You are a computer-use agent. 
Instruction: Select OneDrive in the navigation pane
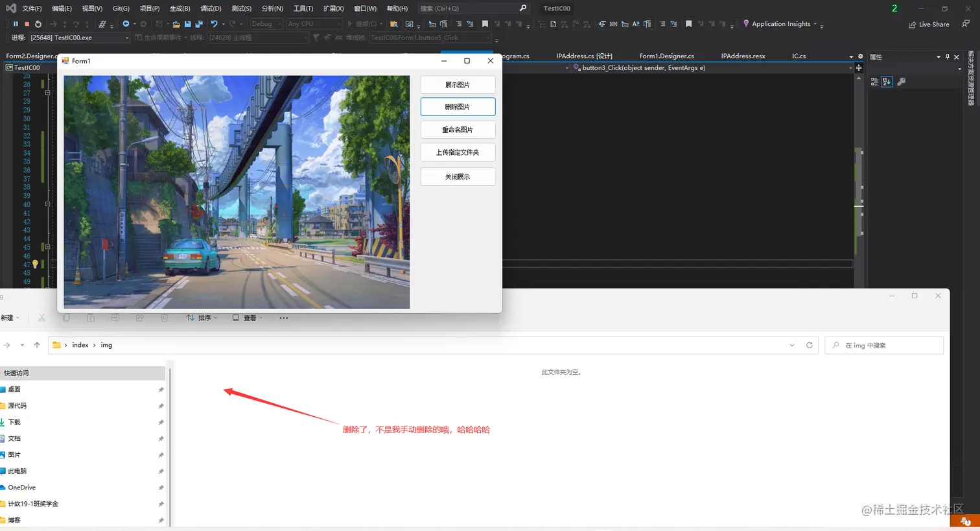[x=21, y=488]
